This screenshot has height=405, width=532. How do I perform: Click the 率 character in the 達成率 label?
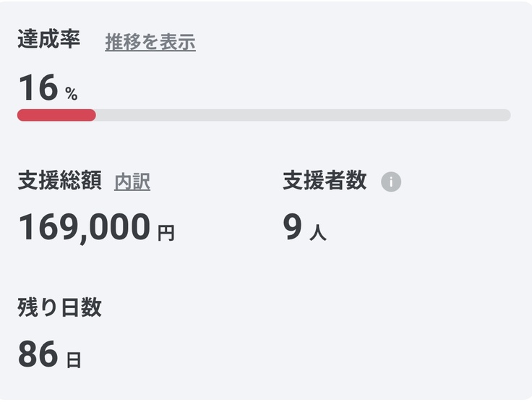(x=69, y=40)
